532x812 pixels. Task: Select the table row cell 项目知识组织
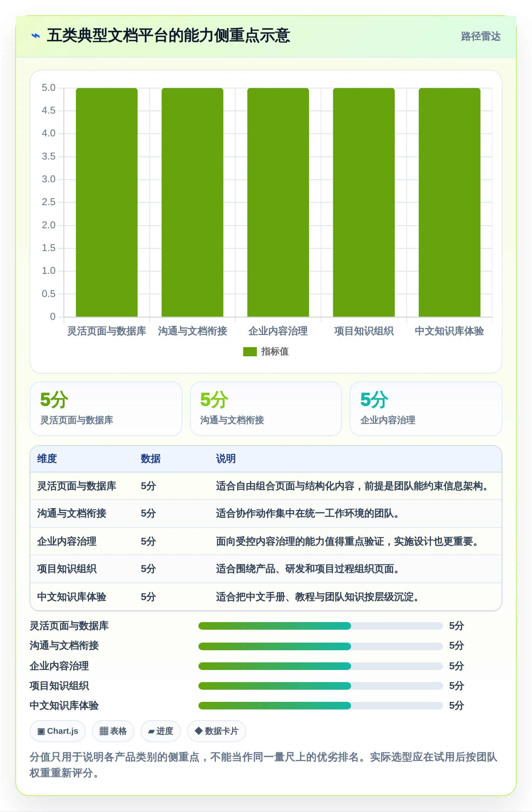pos(66,569)
